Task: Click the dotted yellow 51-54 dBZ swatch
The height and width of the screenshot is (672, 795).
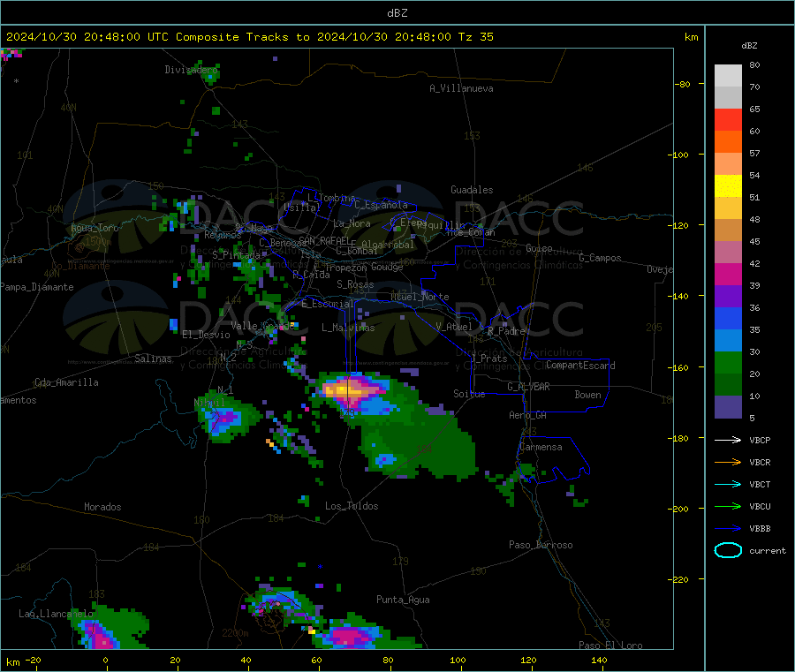Action: point(728,186)
